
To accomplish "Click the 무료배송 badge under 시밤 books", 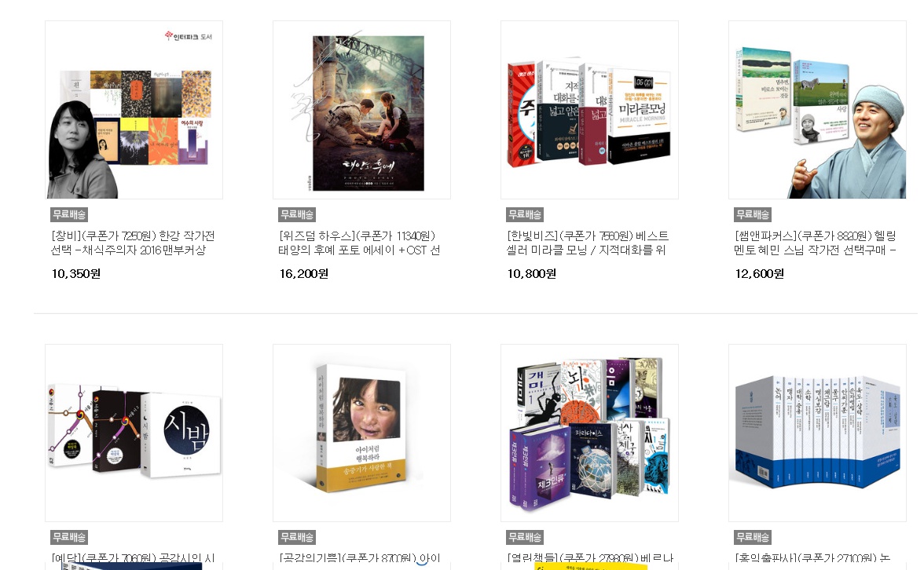I will click(69, 537).
